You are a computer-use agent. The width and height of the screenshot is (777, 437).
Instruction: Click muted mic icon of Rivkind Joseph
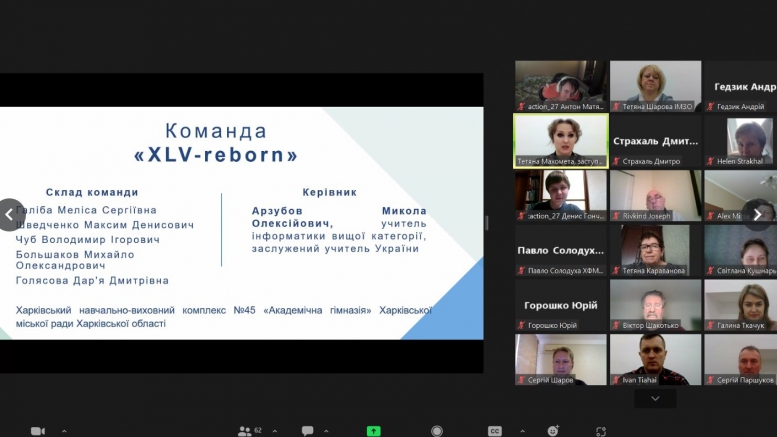click(616, 216)
